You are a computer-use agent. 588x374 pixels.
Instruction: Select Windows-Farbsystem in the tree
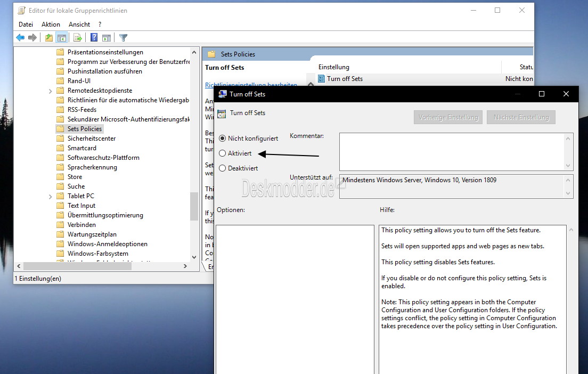click(x=98, y=253)
